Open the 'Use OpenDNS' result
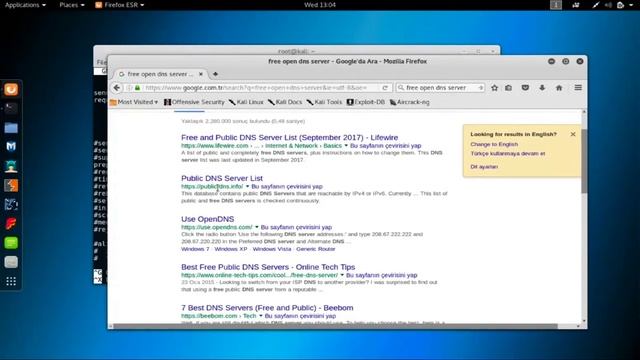640x360 pixels. click(x=208, y=219)
